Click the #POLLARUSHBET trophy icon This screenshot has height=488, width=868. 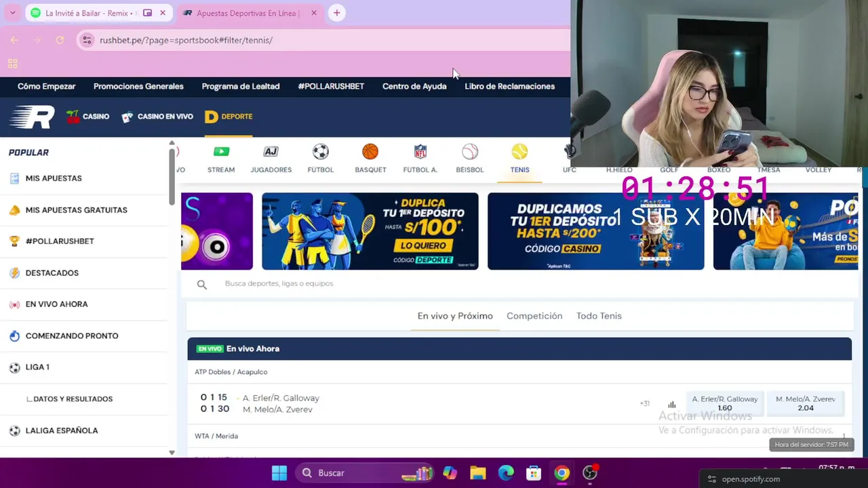[x=14, y=241]
